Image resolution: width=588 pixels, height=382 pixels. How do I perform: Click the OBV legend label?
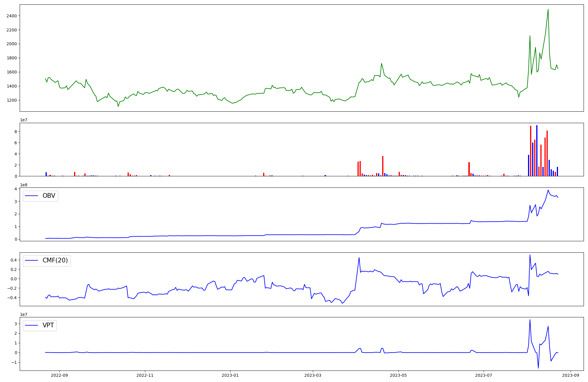pyautogui.click(x=49, y=196)
